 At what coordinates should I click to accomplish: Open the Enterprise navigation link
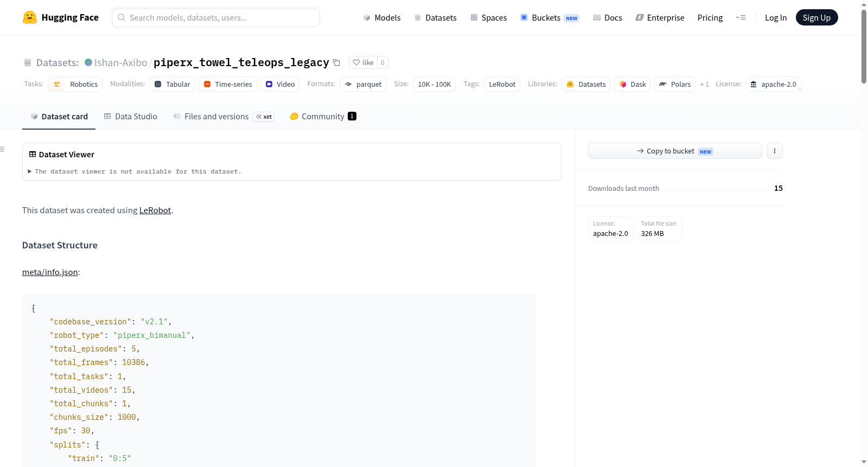(660, 17)
